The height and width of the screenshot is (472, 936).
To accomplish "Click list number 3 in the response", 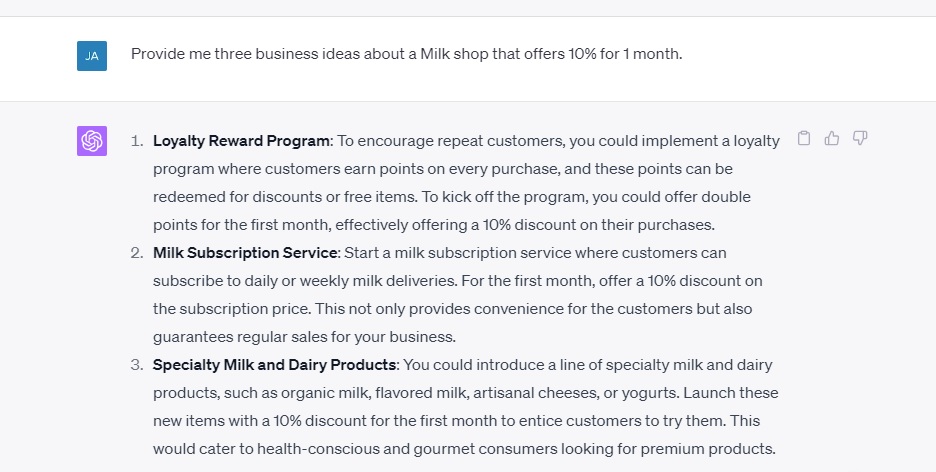I will point(137,365).
